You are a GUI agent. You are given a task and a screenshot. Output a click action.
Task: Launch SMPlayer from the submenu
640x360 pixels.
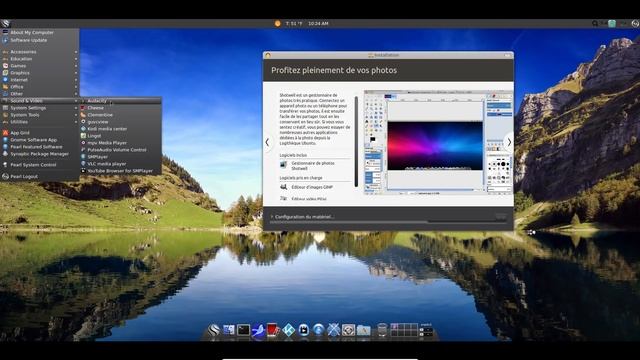pyautogui.click(x=120, y=157)
